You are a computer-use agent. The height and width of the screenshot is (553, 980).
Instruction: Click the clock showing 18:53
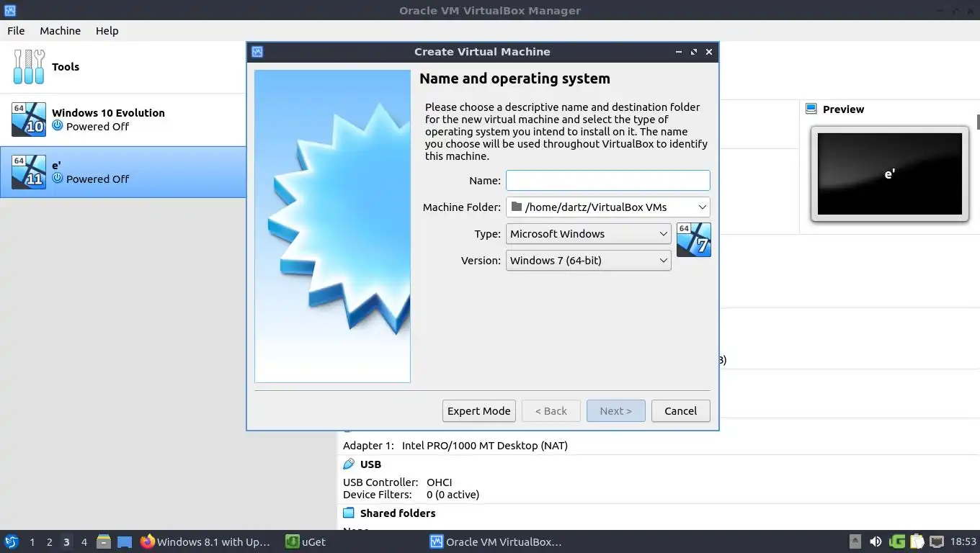tap(963, 541)
